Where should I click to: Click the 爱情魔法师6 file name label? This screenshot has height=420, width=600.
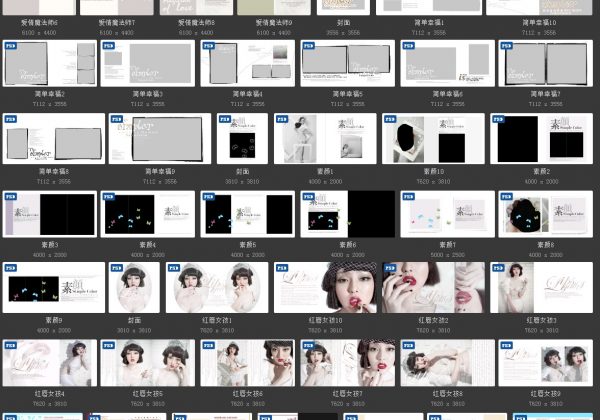pyautogui.click(x=37, y=22)
